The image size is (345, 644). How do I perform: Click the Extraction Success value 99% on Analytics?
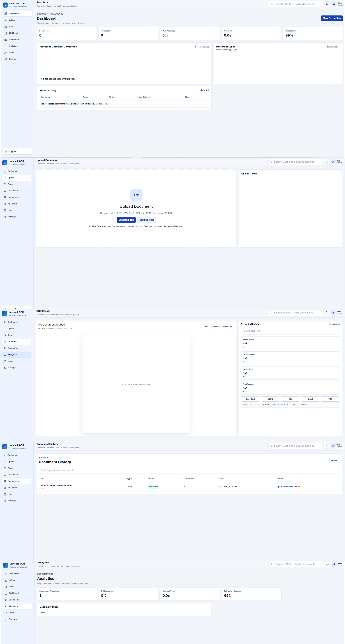click(228, 595)
